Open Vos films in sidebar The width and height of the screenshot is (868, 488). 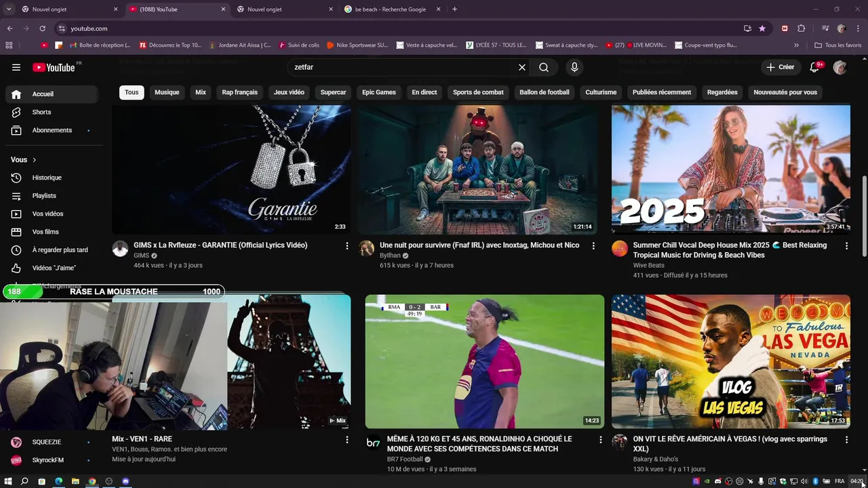pos(52,232)
